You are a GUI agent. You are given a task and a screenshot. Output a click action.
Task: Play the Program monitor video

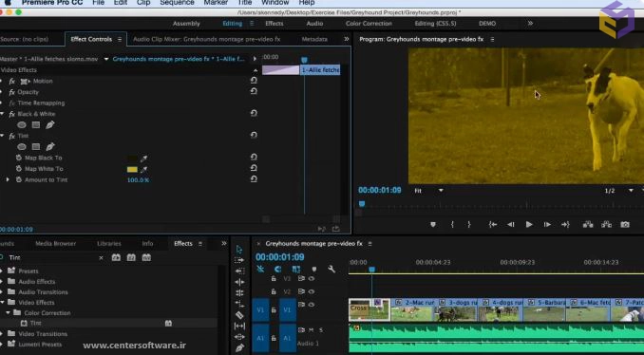529,225
